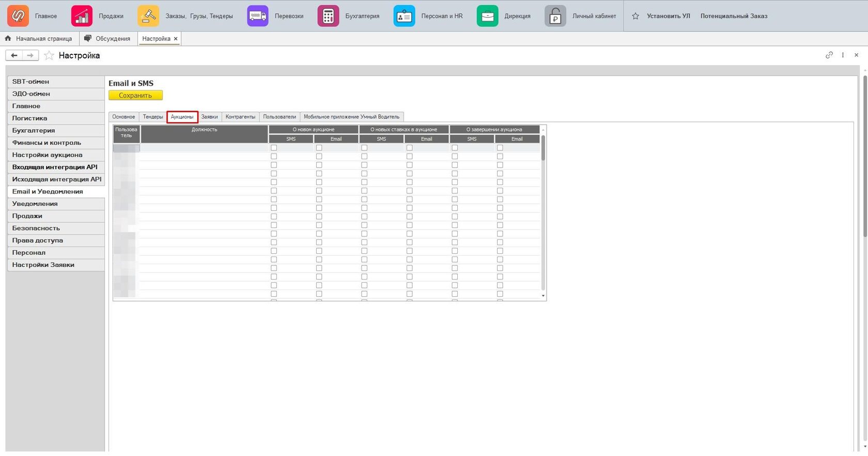The height and width of the screenshot is (456, 868).
Task: Click Установить УЛ command
Action: click(x=668, y=16)
